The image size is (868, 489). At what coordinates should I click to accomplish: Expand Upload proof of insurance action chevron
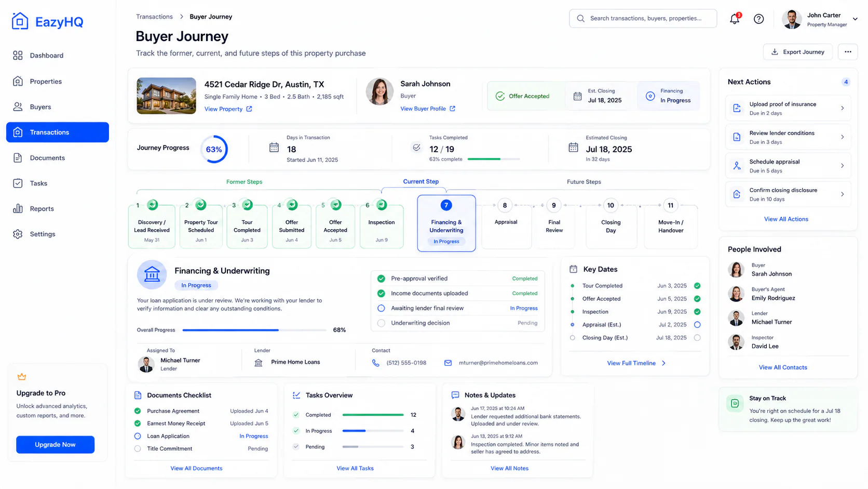[842, 108]
